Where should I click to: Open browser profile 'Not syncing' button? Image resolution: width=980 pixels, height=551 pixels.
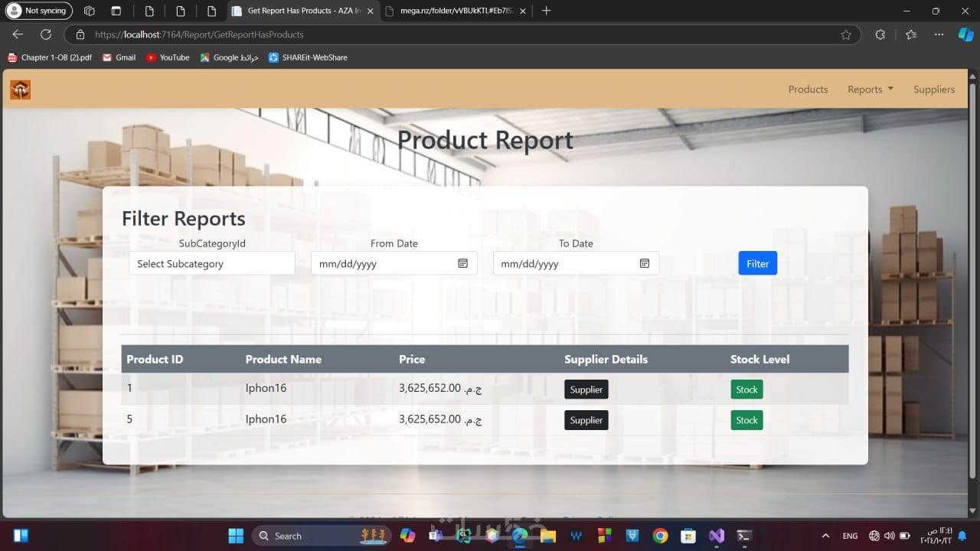coord(39,11)
